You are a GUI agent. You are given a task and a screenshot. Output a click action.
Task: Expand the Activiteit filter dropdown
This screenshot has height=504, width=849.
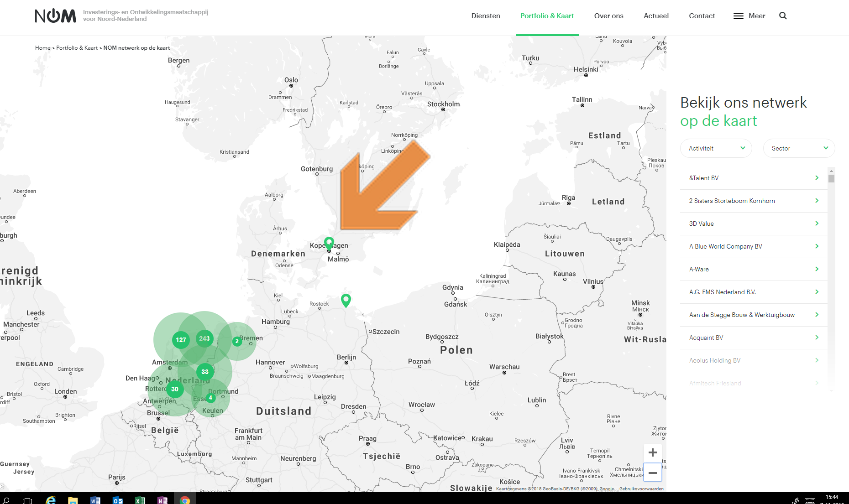click(716, 148)
